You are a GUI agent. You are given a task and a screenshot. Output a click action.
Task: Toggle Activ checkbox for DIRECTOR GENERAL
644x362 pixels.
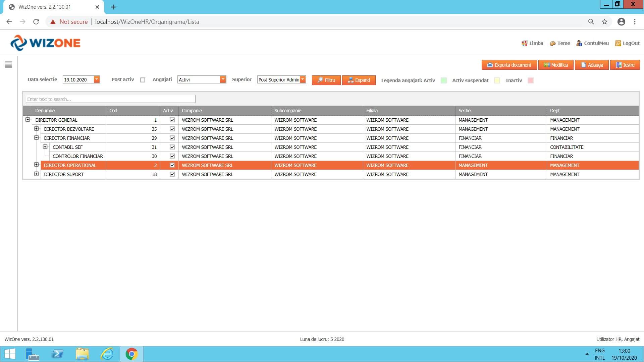[x=172, y=120]
